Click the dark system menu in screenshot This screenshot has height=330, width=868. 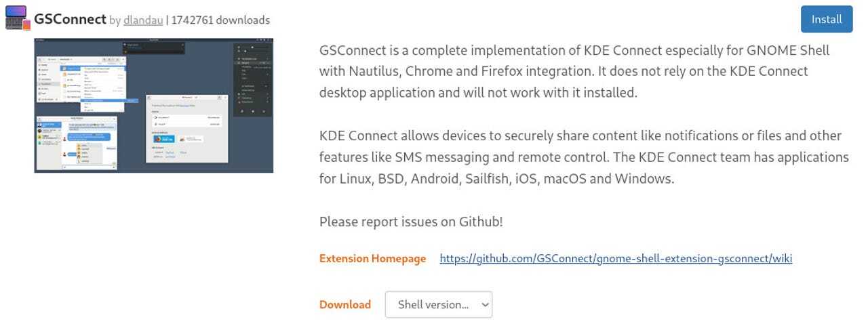pyautogui.click(x=252, y=79)
